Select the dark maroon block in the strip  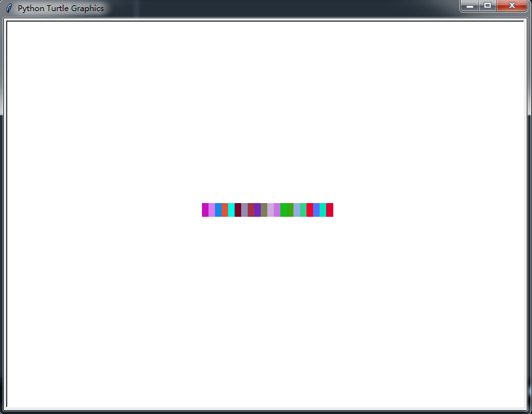click(238, 210)
